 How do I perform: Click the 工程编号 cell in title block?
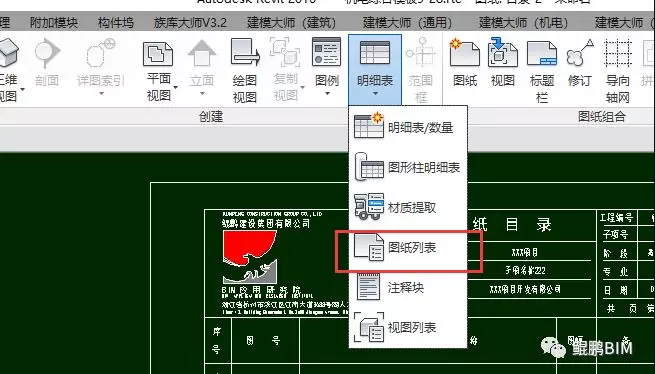[617, 217]
